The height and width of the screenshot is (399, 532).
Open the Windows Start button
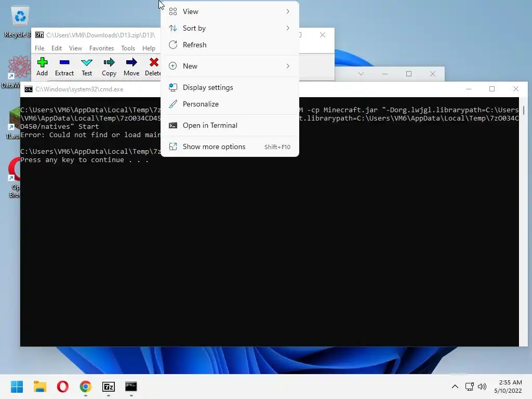point(17,387)
